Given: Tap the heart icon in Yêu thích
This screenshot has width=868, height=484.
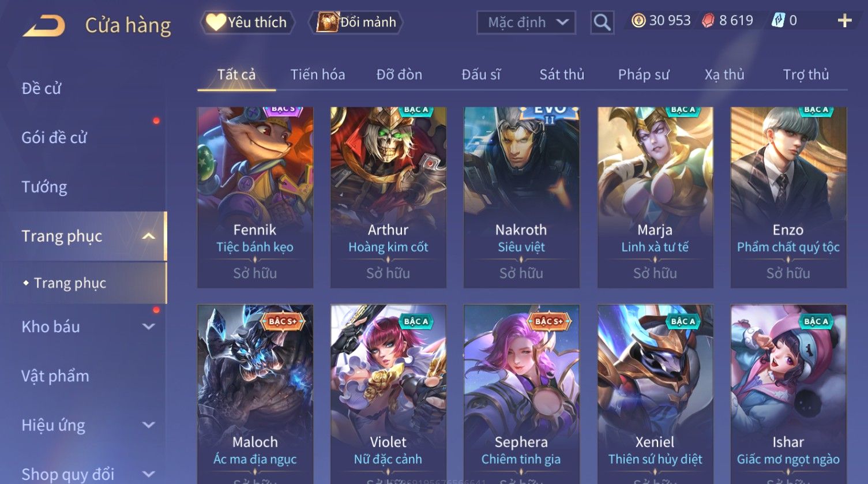Looking at the screenshot, I should (216, 22).
